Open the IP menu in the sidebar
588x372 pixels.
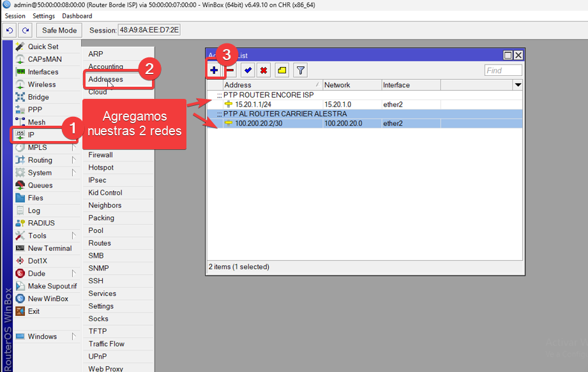[30, 135]
